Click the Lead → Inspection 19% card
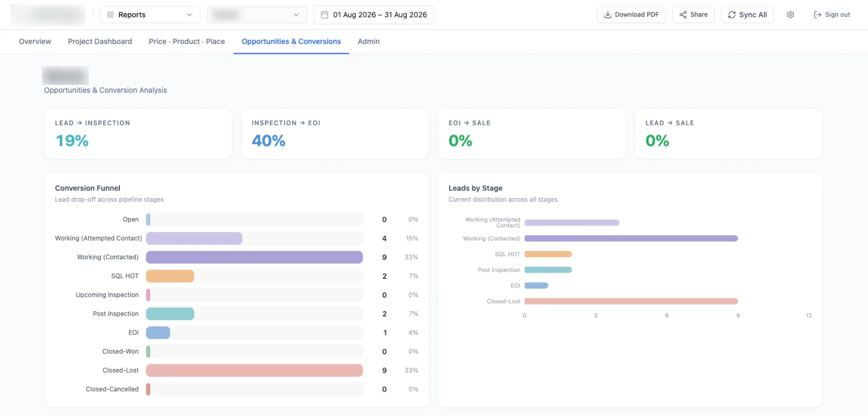Screen dimensions: 868x416 point(138,134)
